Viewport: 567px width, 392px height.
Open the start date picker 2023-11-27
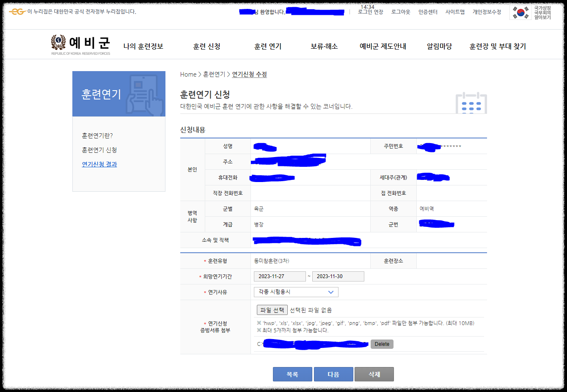(x=280, y=276)
